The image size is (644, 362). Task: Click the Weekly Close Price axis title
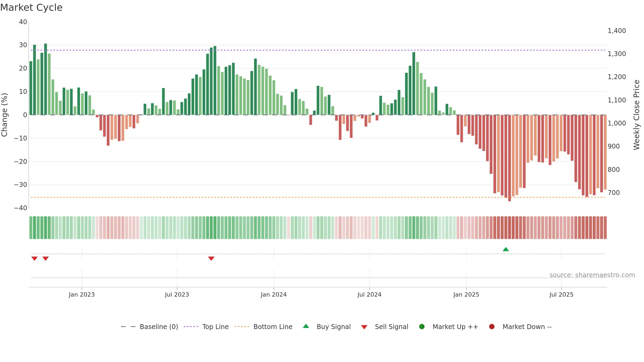point(636,115)
